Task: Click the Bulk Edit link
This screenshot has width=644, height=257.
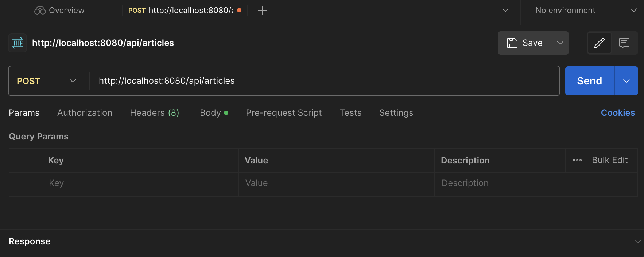Action: coord(610,160)
